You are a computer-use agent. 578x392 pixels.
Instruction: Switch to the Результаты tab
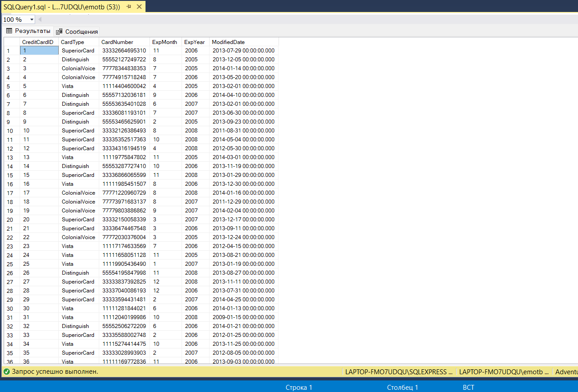click(x=28, y=31)
